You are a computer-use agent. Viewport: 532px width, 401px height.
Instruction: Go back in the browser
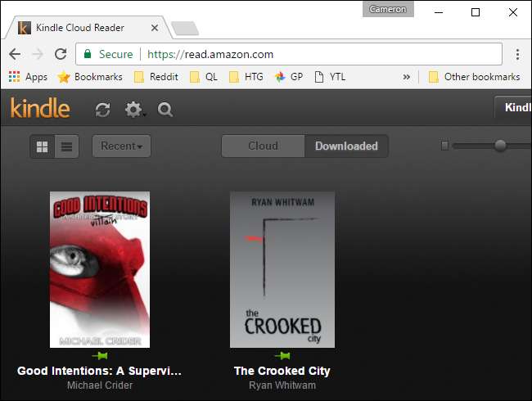click(x=15, y=54)
